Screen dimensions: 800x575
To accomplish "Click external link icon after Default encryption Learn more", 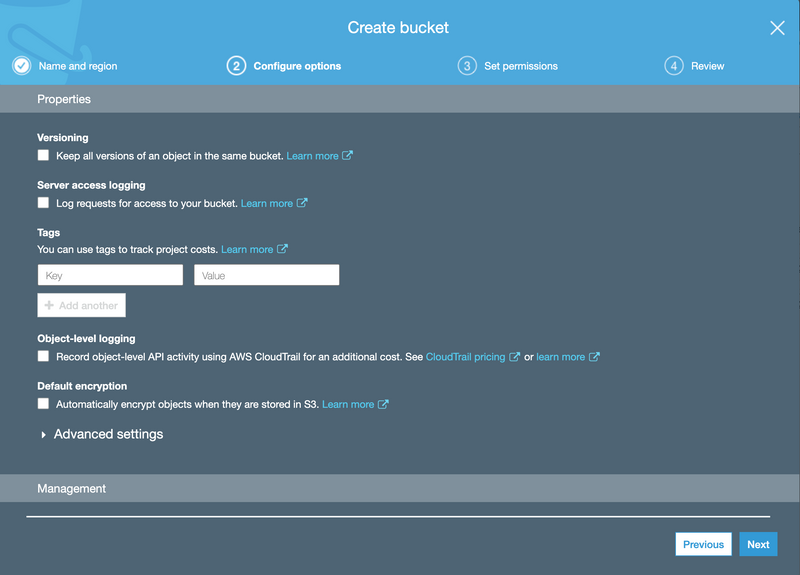I will click(x=383, y=404).
